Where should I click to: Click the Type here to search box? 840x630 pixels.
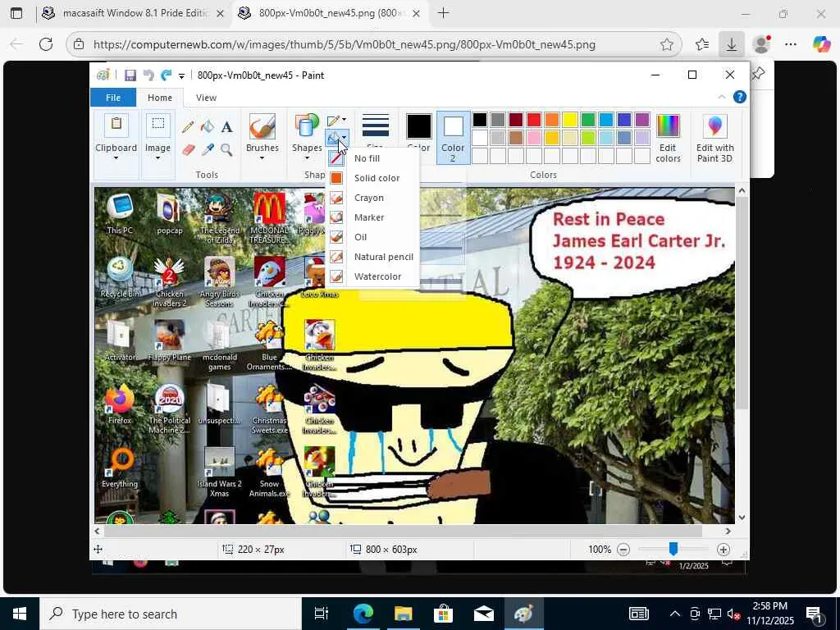[171, 614]
